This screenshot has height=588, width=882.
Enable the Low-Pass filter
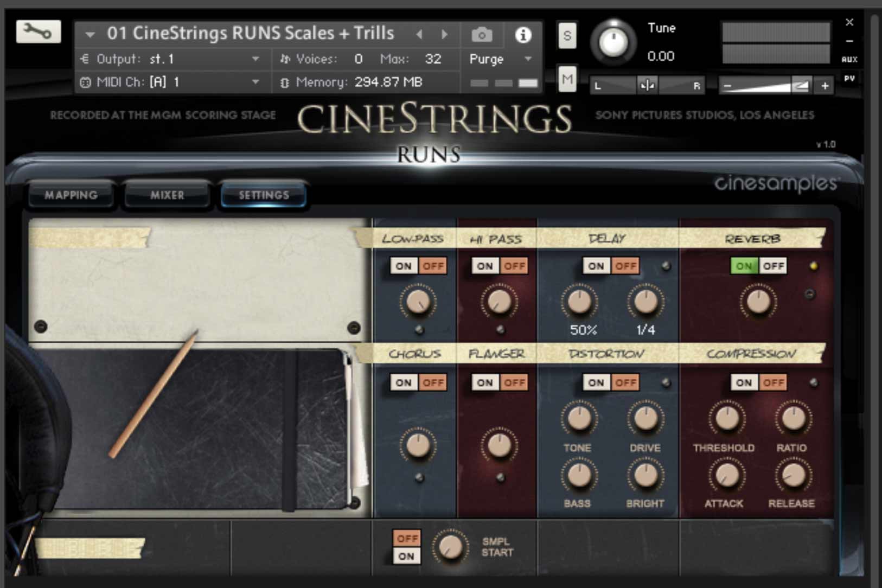click(403, 266)
